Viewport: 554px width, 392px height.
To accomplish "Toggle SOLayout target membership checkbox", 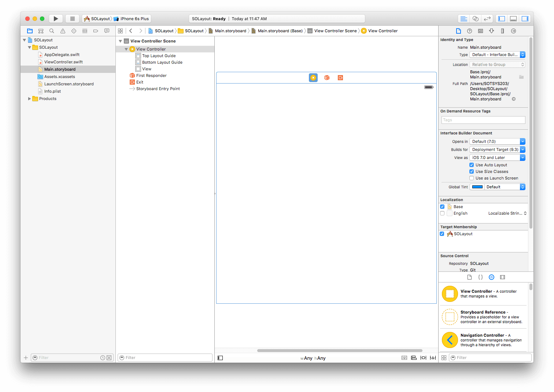I will coord(442,234).
